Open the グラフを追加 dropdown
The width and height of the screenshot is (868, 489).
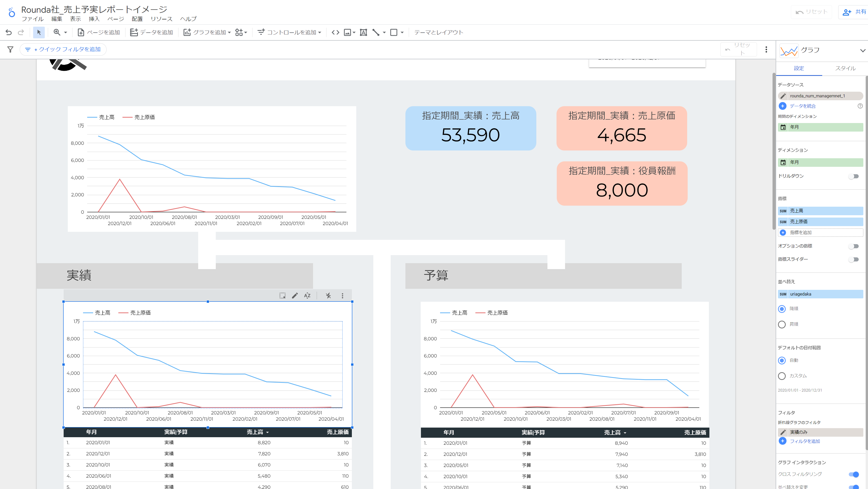207,32
